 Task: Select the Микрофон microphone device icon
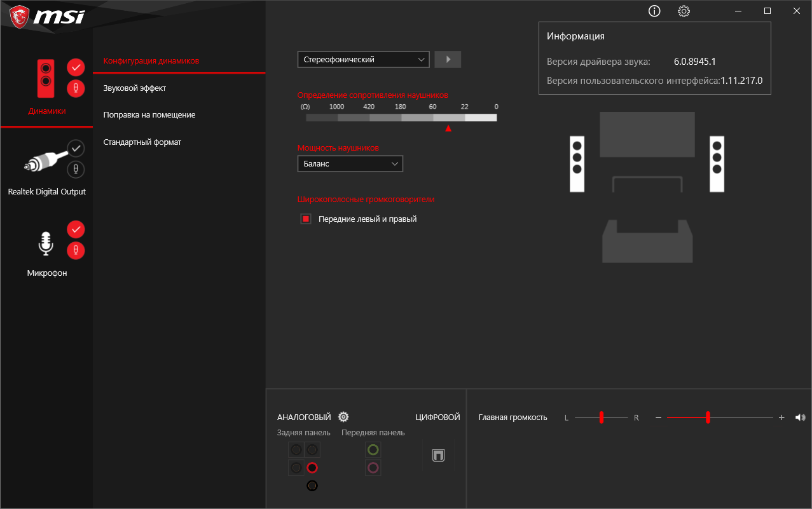click(45, 243)
